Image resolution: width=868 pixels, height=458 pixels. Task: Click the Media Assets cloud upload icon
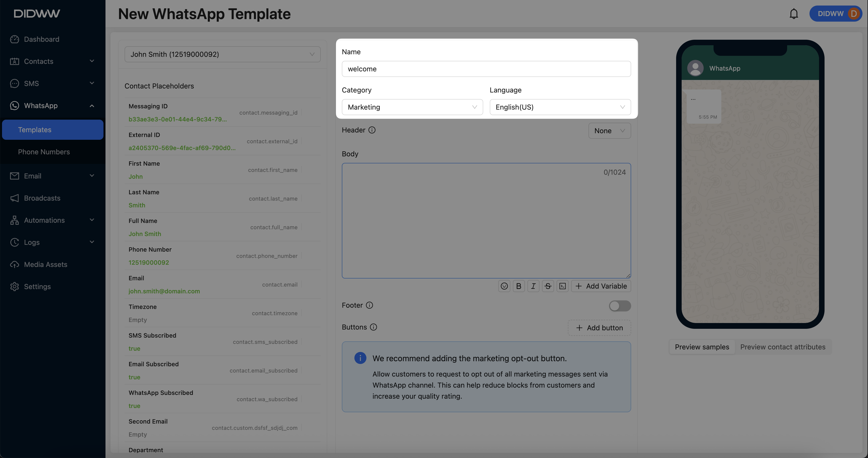[x=15, y=264]
